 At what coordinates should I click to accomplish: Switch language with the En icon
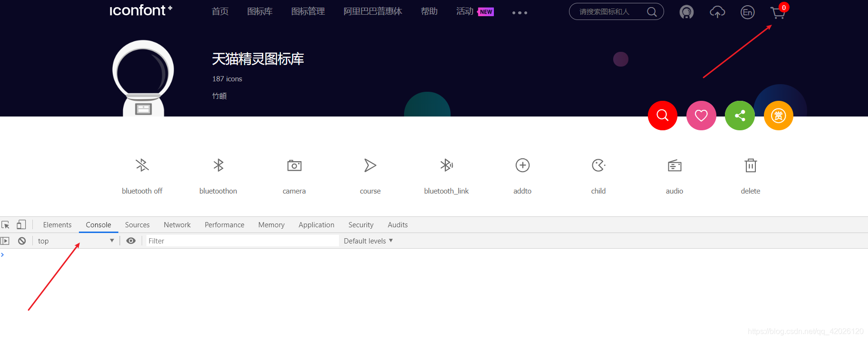click(748, 12)
